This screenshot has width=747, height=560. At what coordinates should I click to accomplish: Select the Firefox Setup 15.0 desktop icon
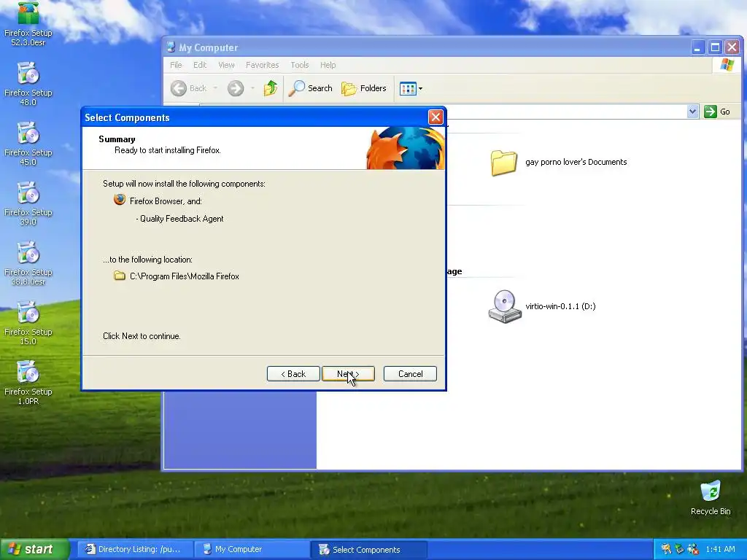[x=28, y=323]
